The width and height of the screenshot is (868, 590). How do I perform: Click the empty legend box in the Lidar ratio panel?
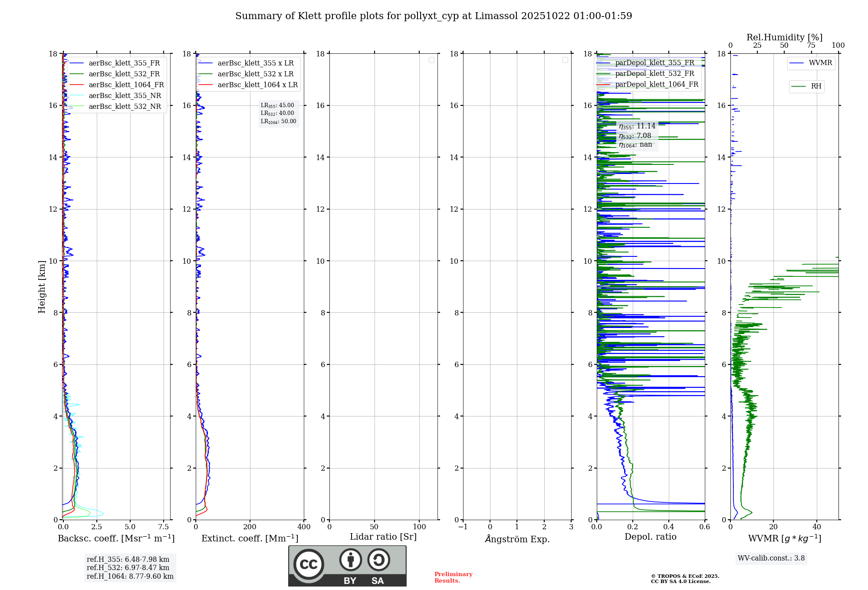click(x=431, y=60)
